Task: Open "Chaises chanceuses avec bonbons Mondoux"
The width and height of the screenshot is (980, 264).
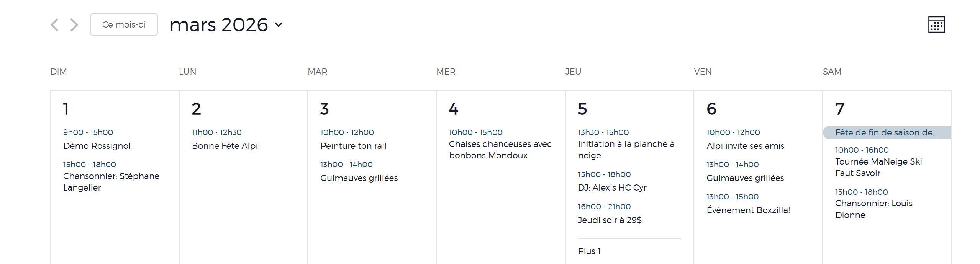Action: click(x=500, y=150)
